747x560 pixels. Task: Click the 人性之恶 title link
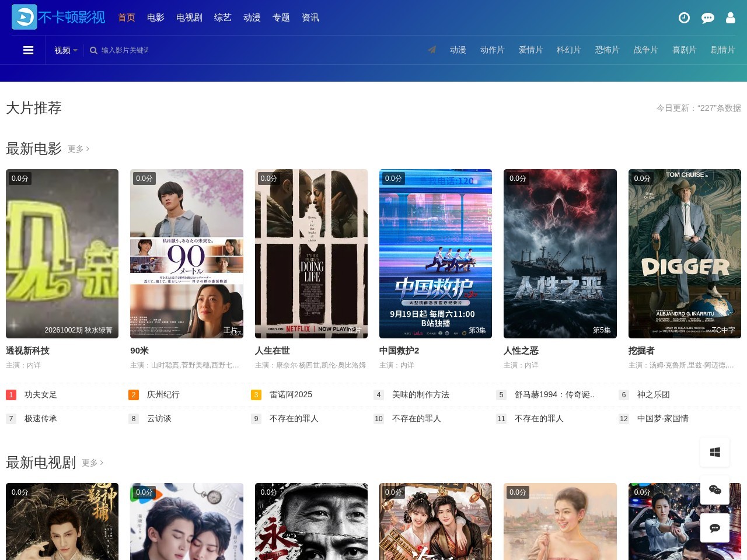pyautogui.click(x=521, y=351)
